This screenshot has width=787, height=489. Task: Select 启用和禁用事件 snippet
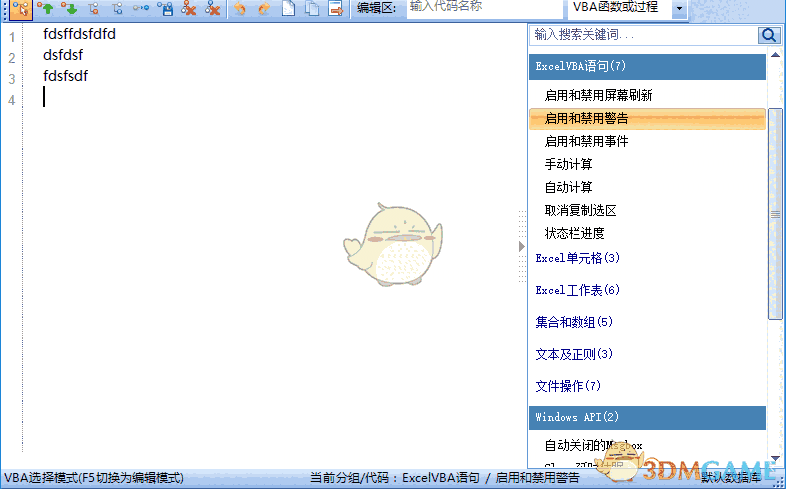586,141
